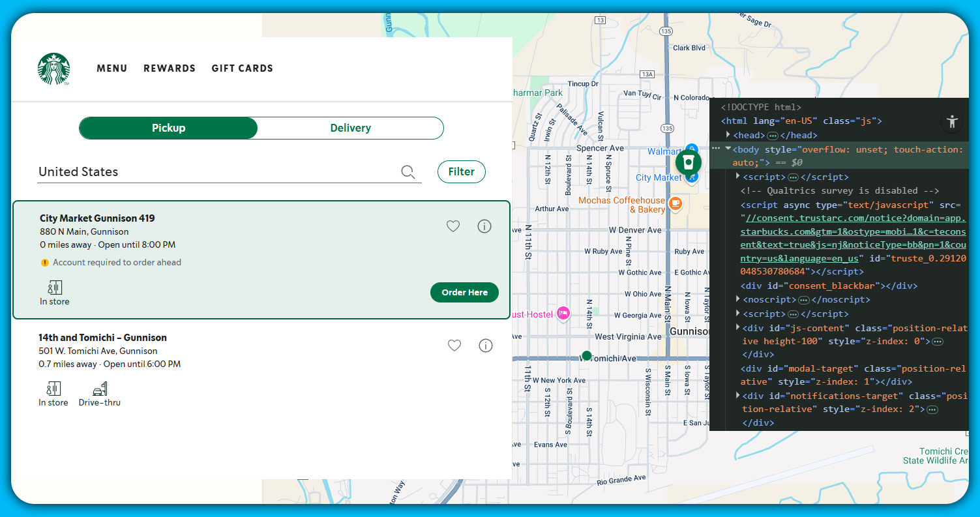The width and height of the screenshot is (980, 517).
Task: Expand the js-content div node
Action: coord(737,327)
